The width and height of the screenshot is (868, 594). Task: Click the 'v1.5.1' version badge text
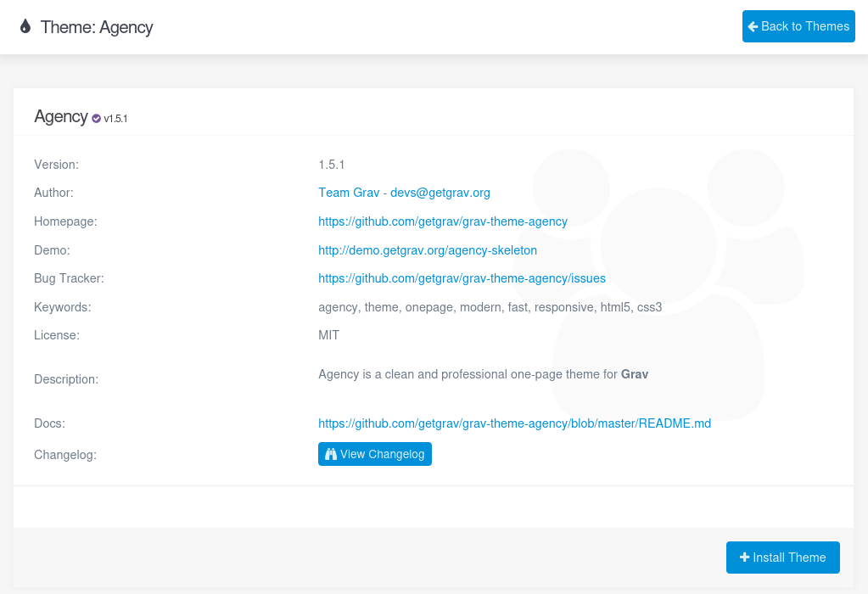click(x=115, y=119)
